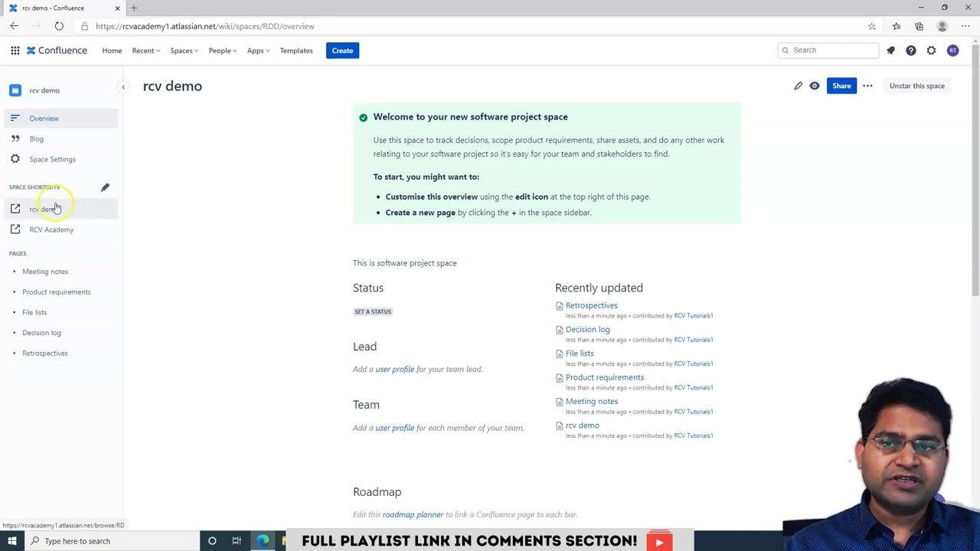980x551 pixels.
Task: Open the Recent dropdown
Action: tap(145, 51)
